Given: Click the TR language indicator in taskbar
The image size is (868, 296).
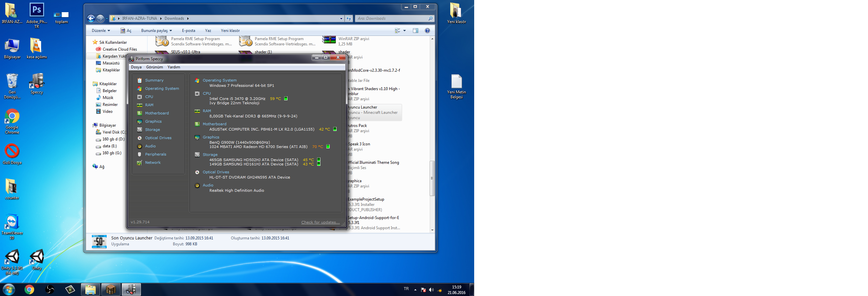Looking at the screenshot, I should click(406, 289).
